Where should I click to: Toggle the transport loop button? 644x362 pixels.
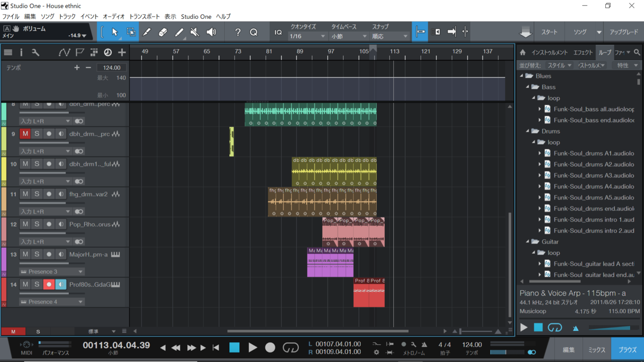[290, 348]
